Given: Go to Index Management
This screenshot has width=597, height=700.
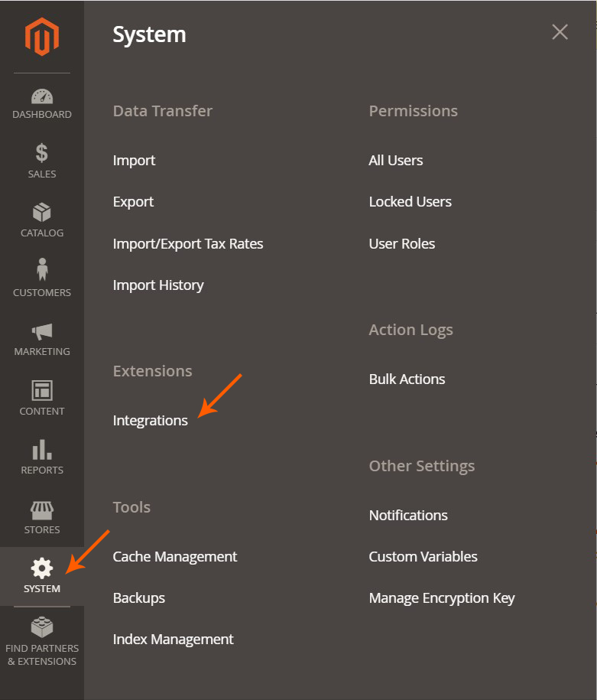Looking at the screenshot, I should [x=173, y=639].
